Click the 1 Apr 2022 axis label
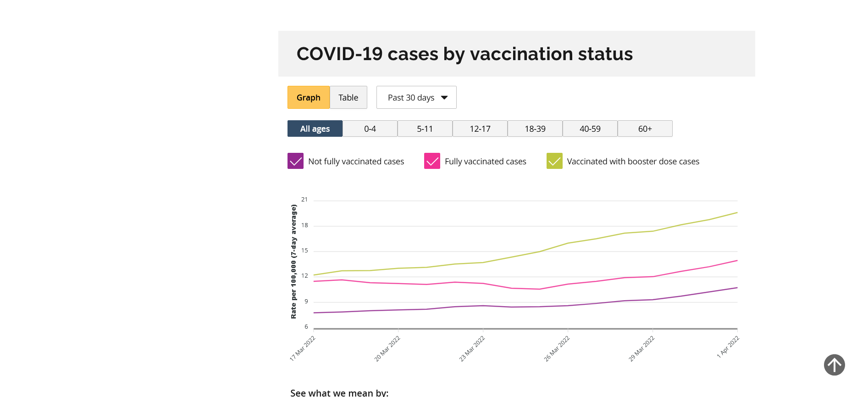 pos(728,347)
